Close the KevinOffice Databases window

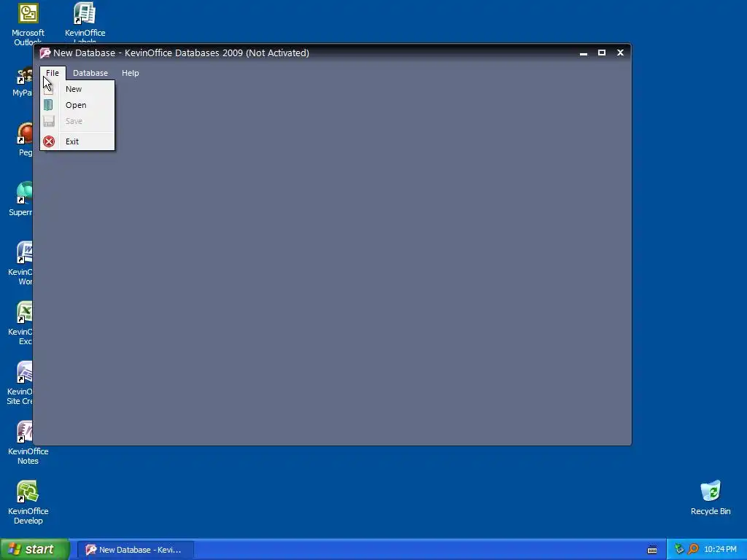(620, 52)
